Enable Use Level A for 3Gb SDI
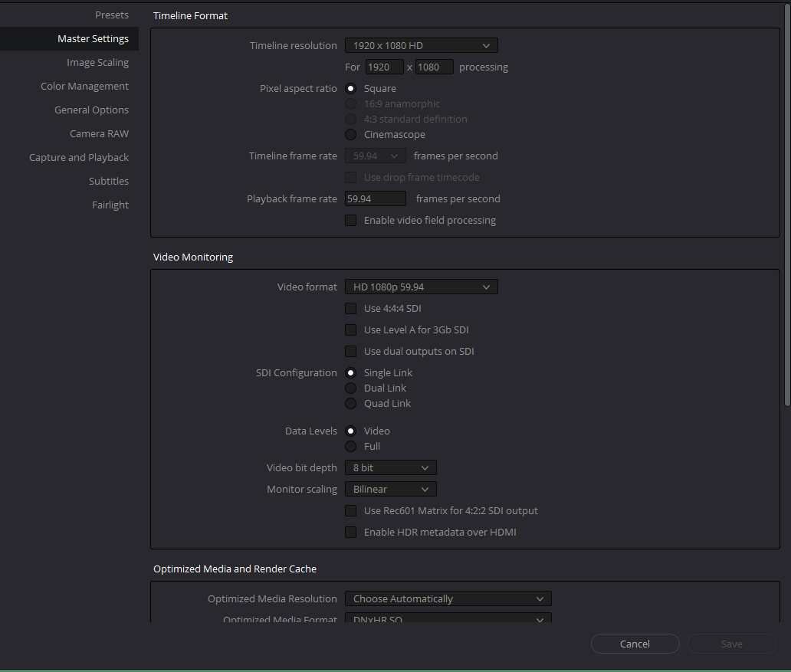This screenshot has width=791, height=672. [x=350, y=330]
